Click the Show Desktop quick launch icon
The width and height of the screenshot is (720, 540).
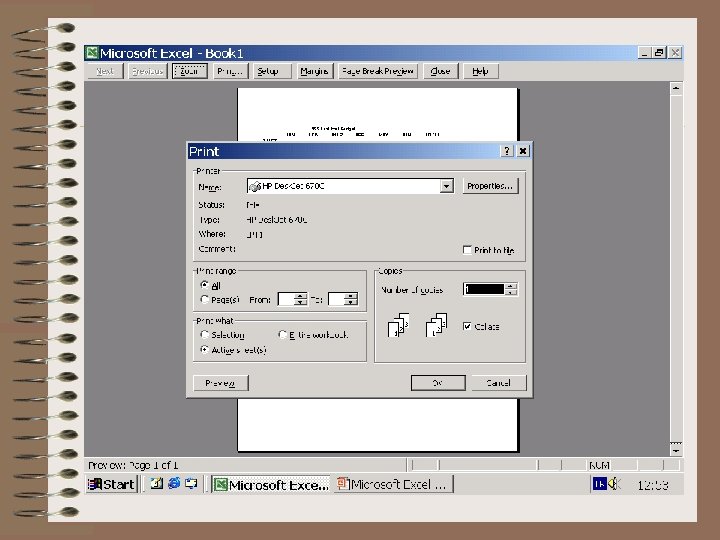click(191, 483)
